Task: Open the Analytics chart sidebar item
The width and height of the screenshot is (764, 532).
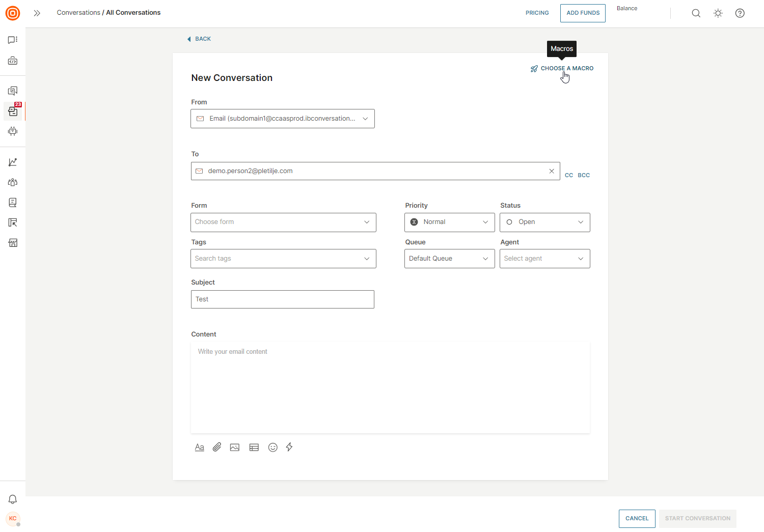Action: (x=13, y=162)
